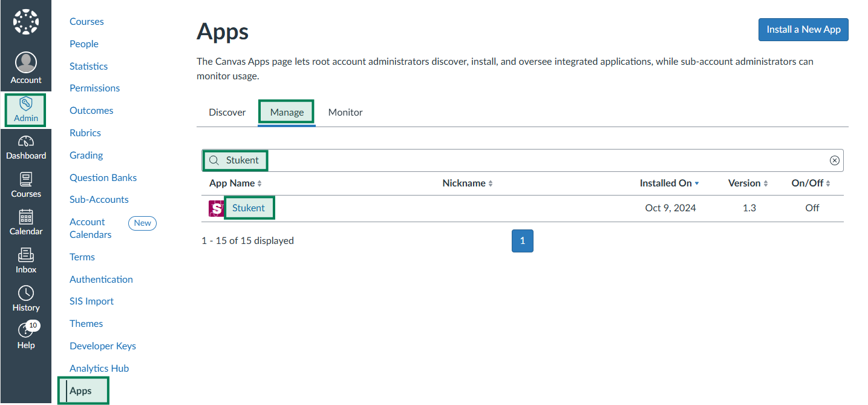Sort by the Installed On column

click(669, 183)
